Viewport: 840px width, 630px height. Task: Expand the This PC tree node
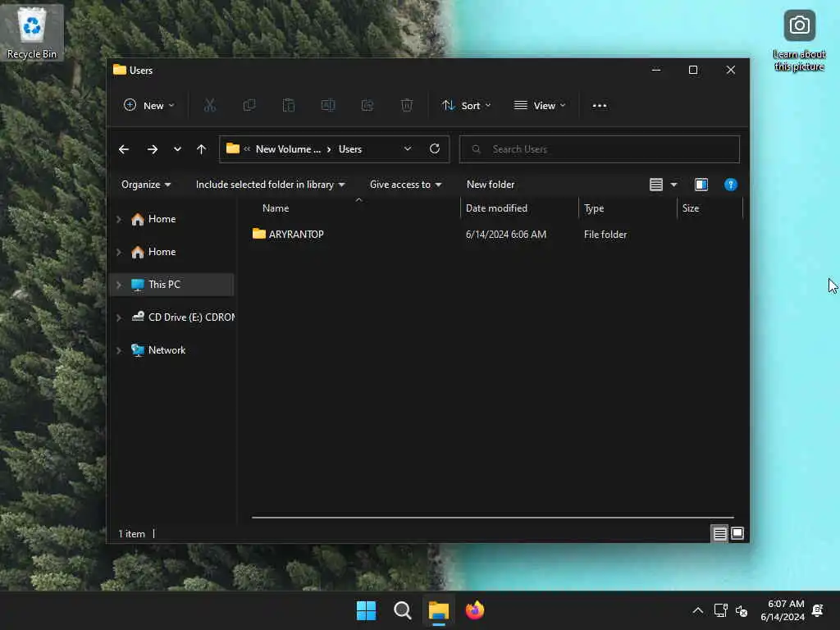click(119, 285)
